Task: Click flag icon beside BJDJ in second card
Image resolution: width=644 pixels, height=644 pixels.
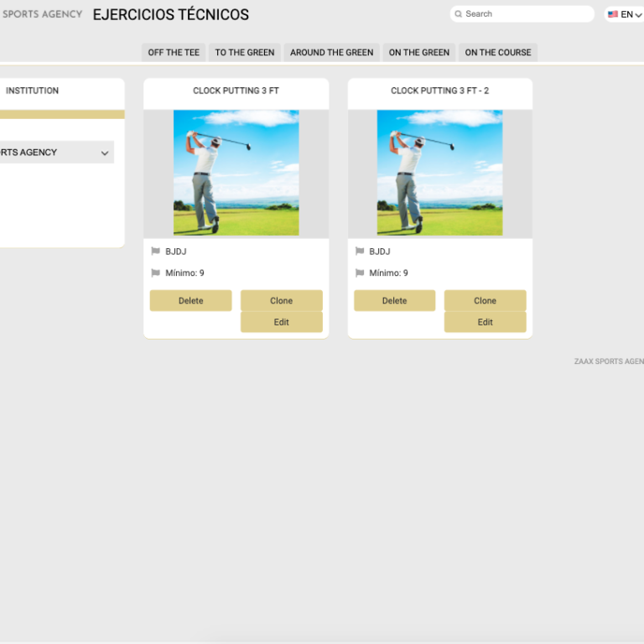Action: 360,251
